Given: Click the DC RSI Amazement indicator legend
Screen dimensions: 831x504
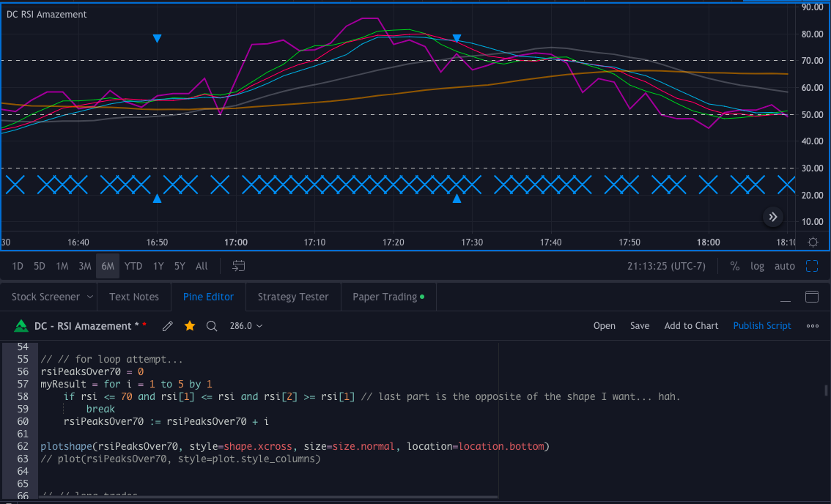Looking at the screenshot, I should pyautogui.click(x=47, y=15).
